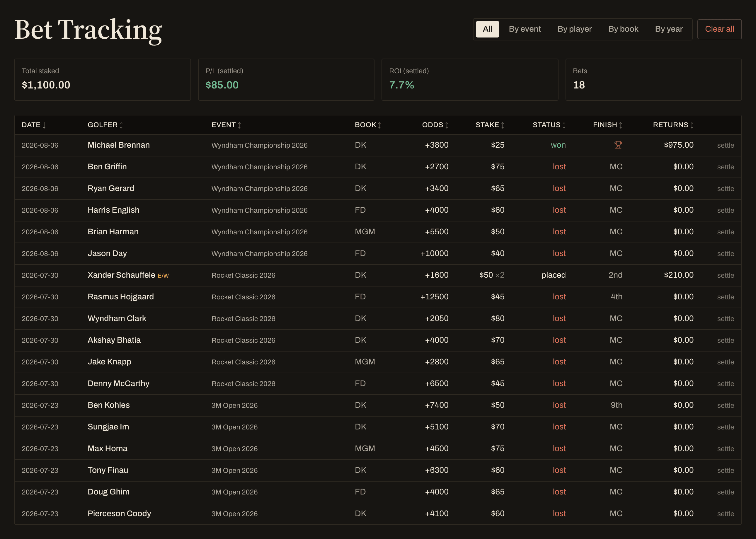Settle the Xander Schauffele bet

(x=726, y=275)
